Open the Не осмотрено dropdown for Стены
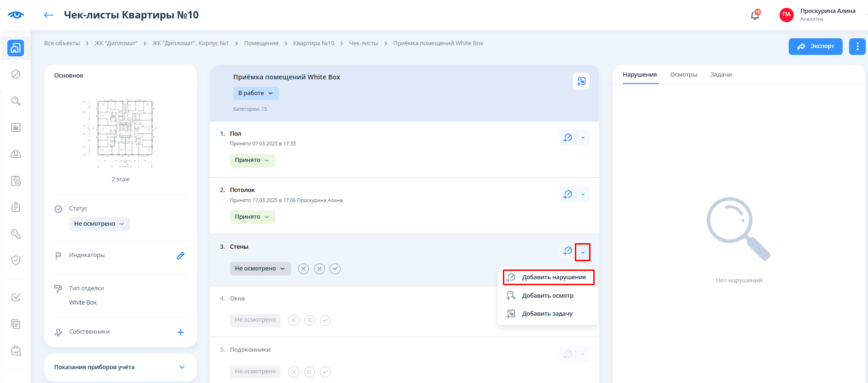This screenshot has height=383, width=868. (x=260, y=269)
